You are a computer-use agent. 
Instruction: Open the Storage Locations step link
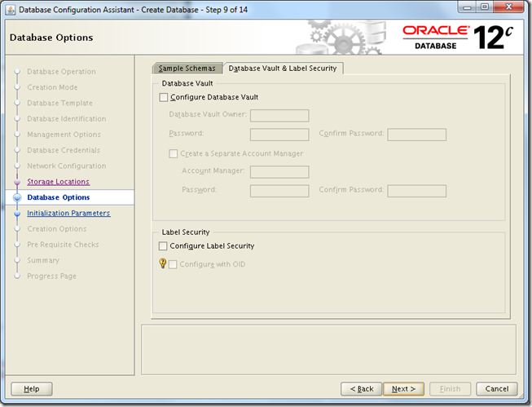click(x=59, y=182)
